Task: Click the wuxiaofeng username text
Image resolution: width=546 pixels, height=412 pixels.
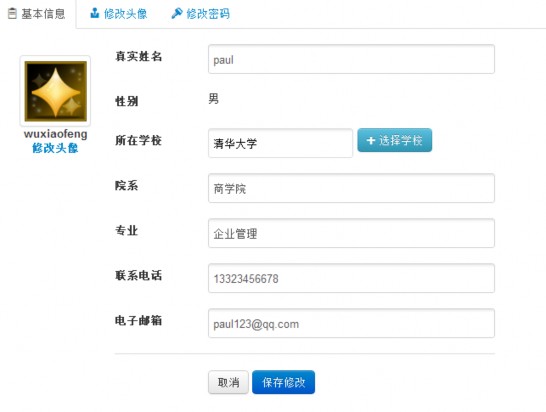Action: coord(56,134)
